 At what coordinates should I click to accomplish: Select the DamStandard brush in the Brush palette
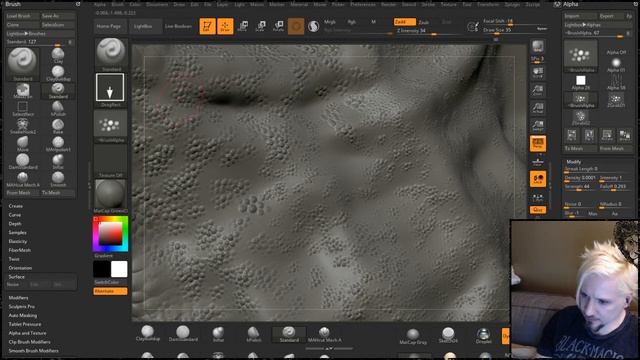click(x=22, y=161)
